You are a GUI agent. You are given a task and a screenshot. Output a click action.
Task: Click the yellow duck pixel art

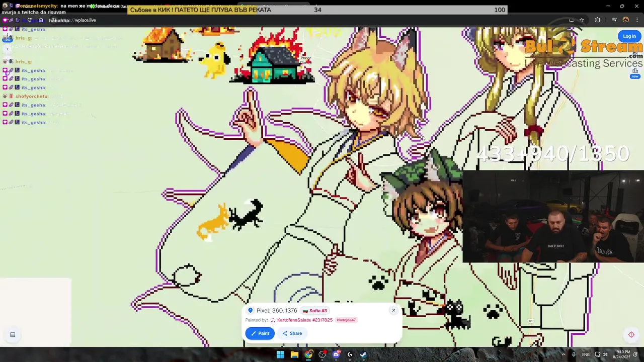214,59
